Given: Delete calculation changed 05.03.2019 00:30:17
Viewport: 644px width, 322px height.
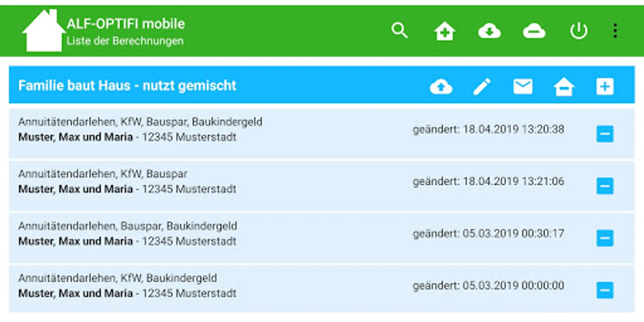Looking at the screenshot, I should point(605,238).
